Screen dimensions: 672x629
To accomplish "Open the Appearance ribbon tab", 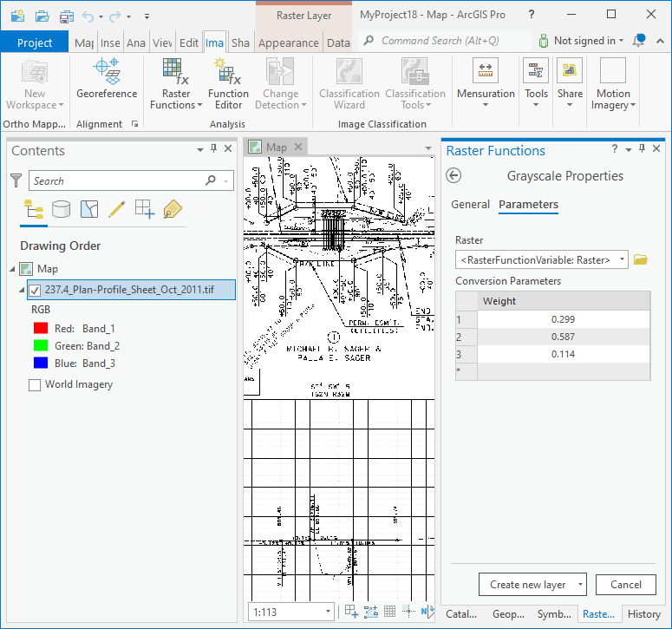I will (288, 43).
